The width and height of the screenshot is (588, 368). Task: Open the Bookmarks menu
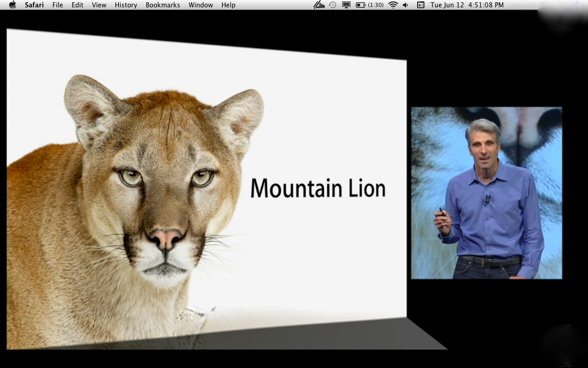pos(163,5)
